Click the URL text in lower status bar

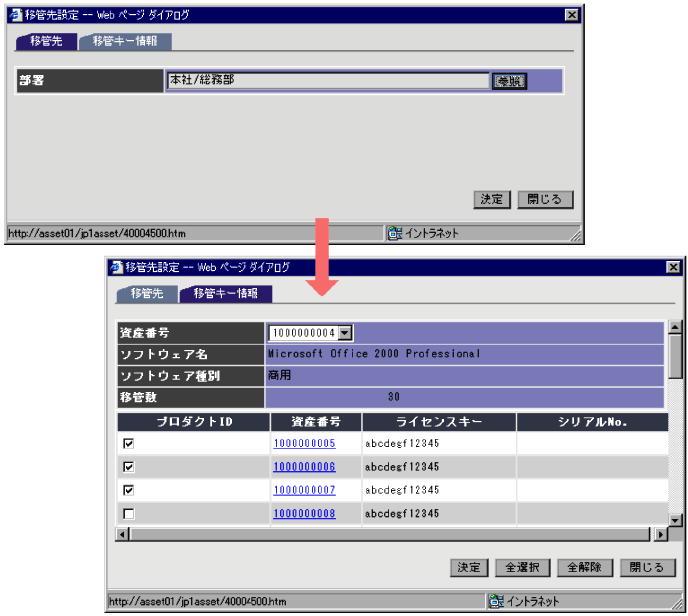click(197, 602)
